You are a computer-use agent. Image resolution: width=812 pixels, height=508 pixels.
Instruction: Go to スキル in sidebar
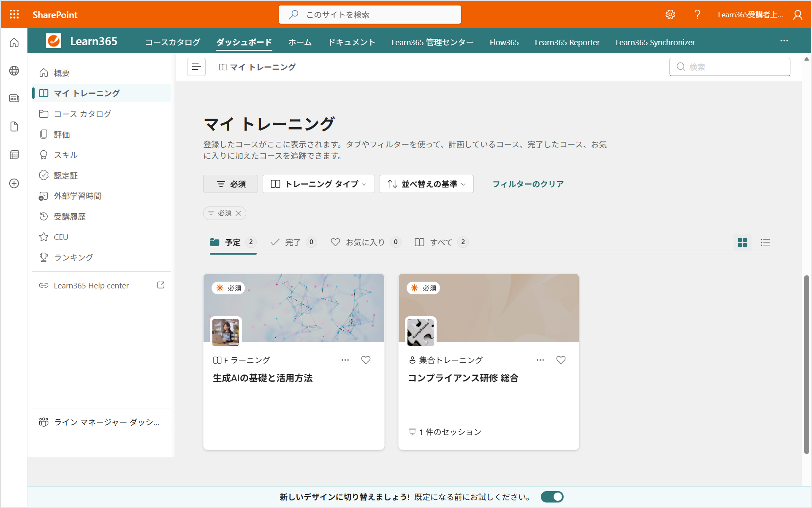tap(101, 155)
